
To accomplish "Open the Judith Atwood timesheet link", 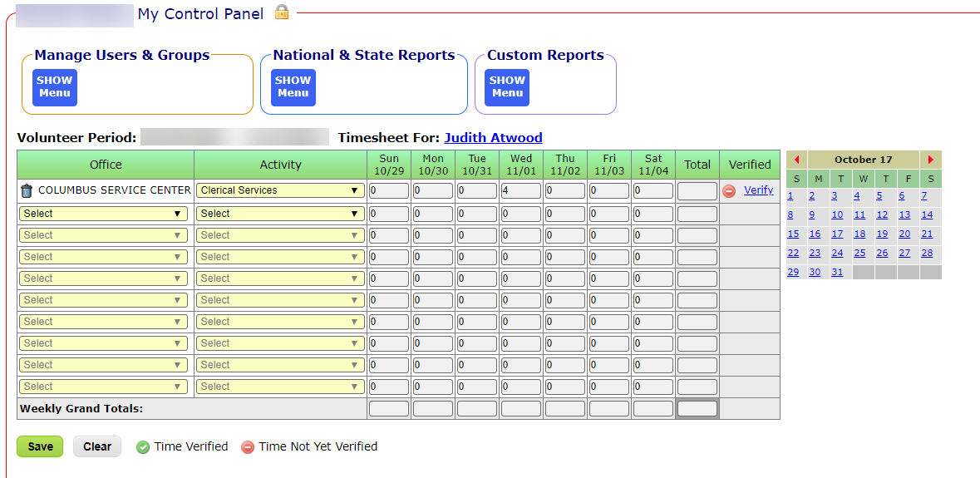I will click(493, 138).
